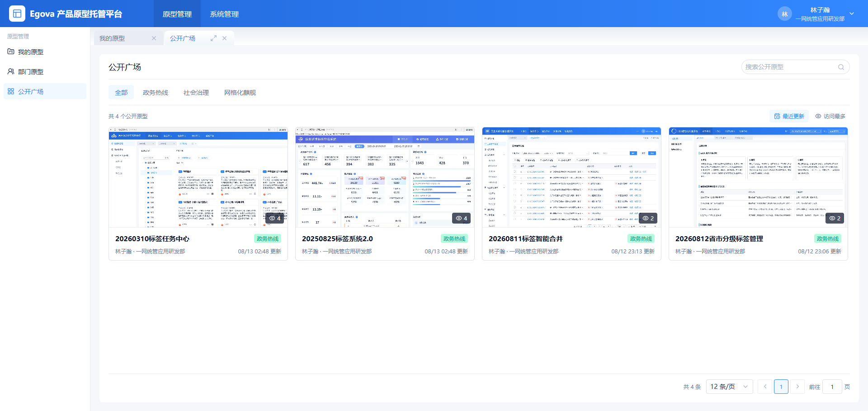Open 我的原型 in the sidebar
Image resolution: width=868 pixels, height=411 pixels.
(45, 52)
